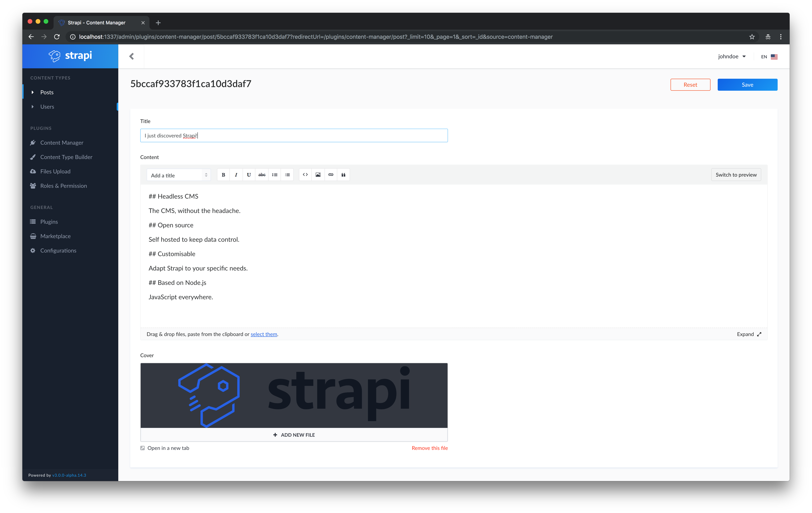
Task: Click the Title input field
Action: 294,135
